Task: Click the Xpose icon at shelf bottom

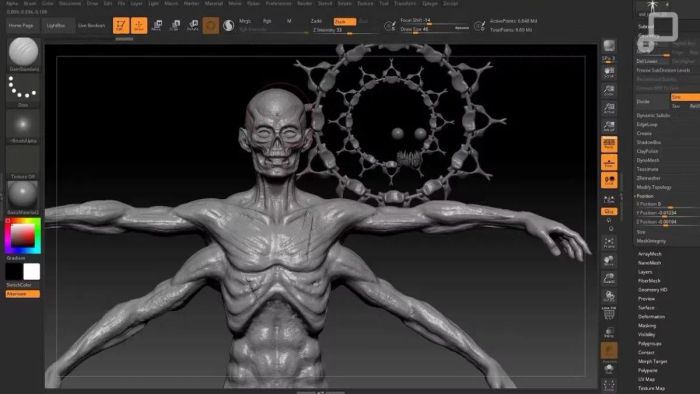Action: click(x=609, y=385)
